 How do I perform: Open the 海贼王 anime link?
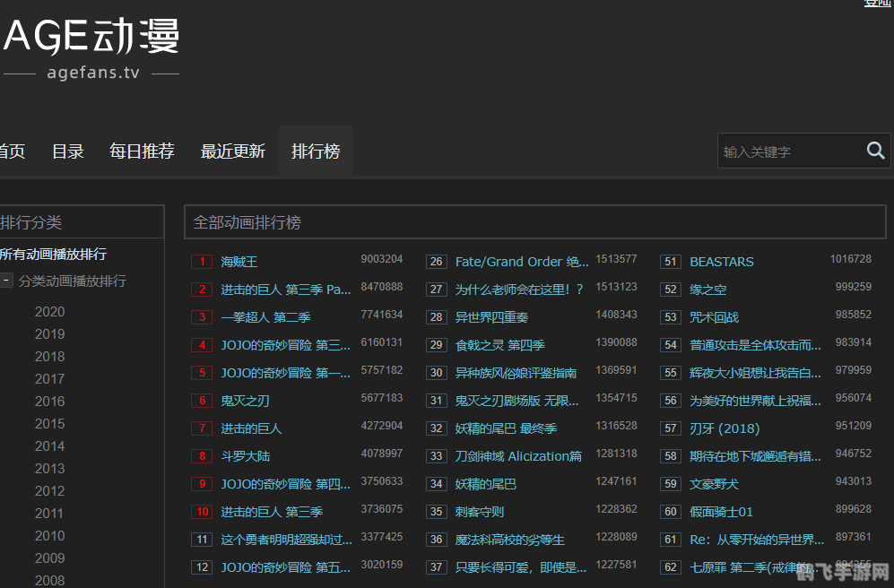point(239,262)
